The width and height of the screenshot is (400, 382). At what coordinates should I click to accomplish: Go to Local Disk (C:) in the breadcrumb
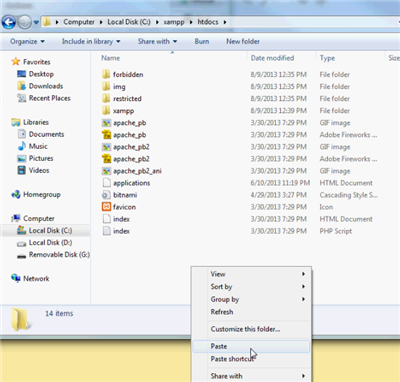pos(129,22)
